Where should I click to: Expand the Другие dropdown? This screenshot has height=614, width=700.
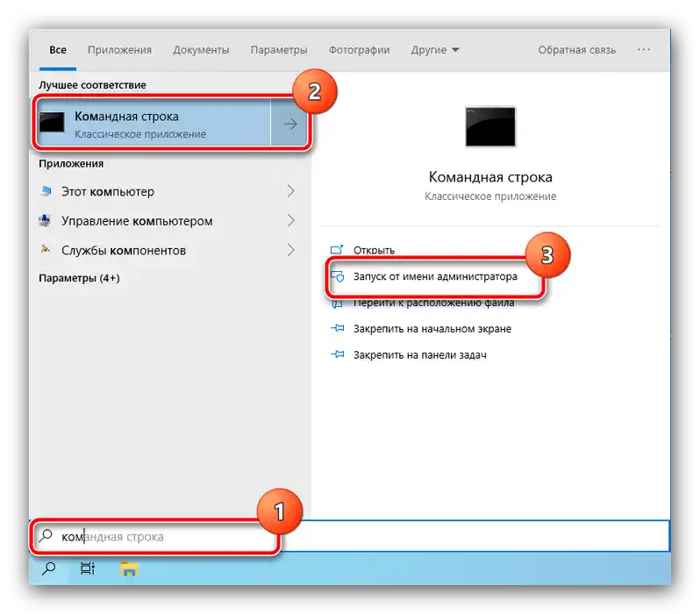coord(435,50)
